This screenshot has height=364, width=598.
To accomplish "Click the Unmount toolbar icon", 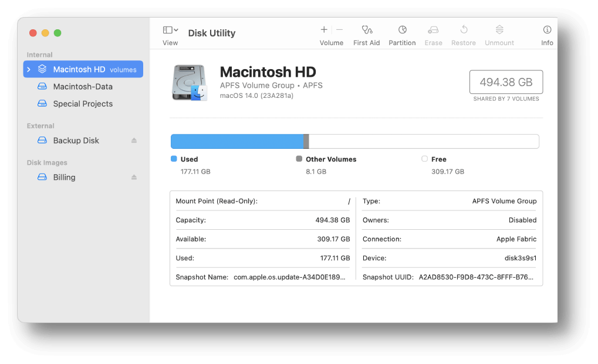I will (499, 30).
